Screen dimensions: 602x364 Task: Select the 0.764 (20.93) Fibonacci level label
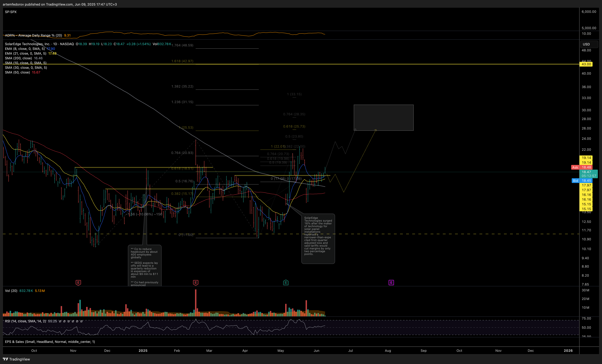[x=182, y=153]
